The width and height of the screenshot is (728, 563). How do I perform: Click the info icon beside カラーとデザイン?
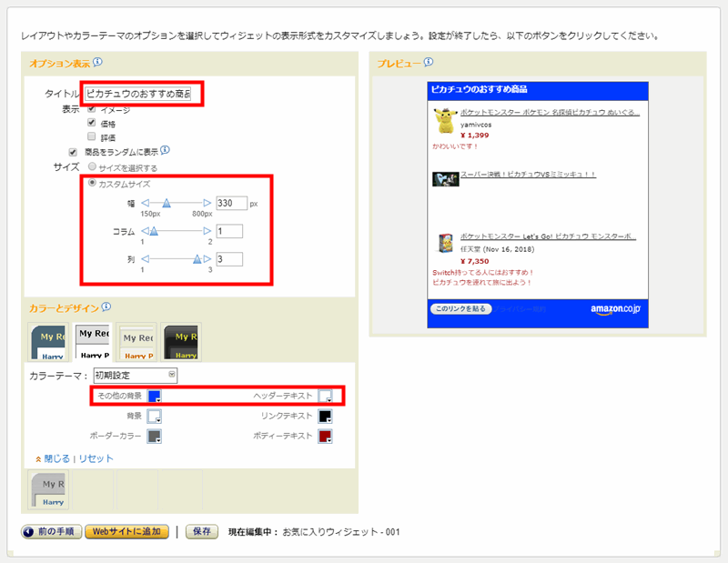[106, 307]
